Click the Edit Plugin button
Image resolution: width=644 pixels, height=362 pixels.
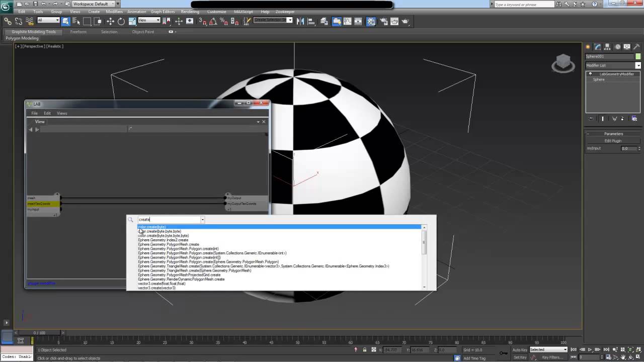click(x=613, y=141)
